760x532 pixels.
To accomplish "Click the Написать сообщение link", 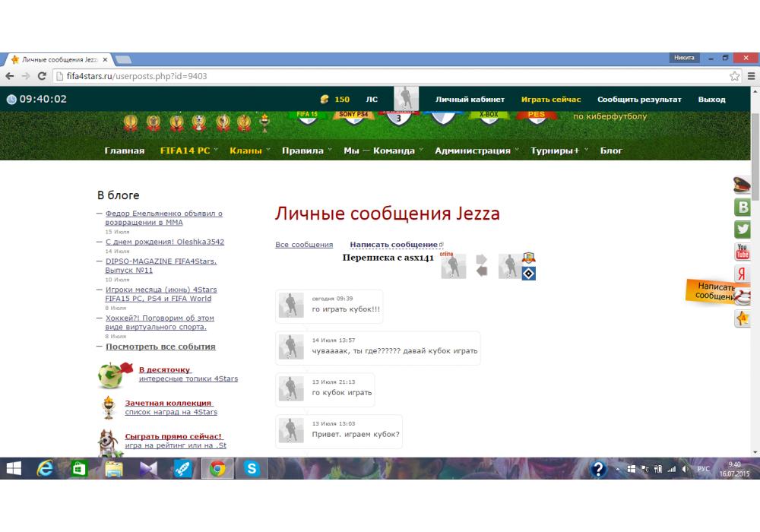I will pos(394,245).
